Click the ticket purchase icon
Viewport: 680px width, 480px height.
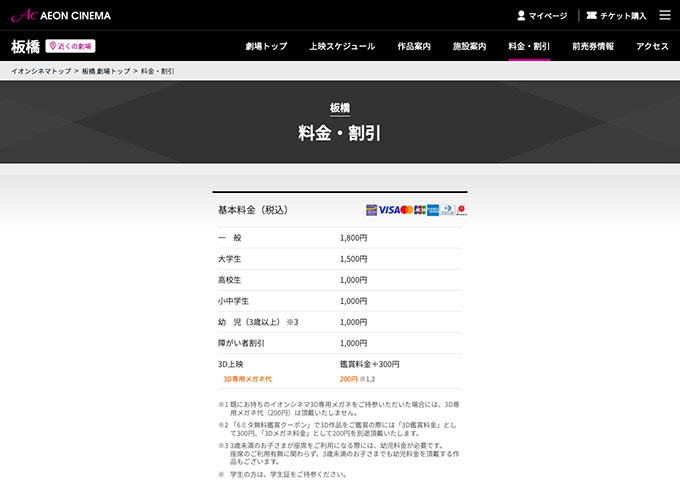(592, 16)
